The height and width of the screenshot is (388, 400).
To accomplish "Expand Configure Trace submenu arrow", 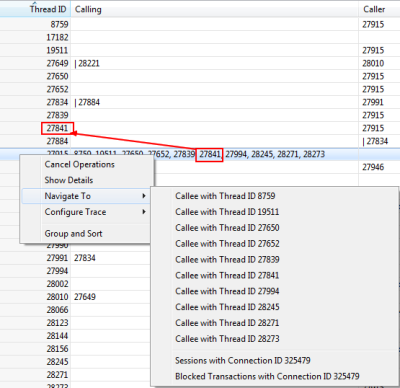I will click(x=144, y=212).
